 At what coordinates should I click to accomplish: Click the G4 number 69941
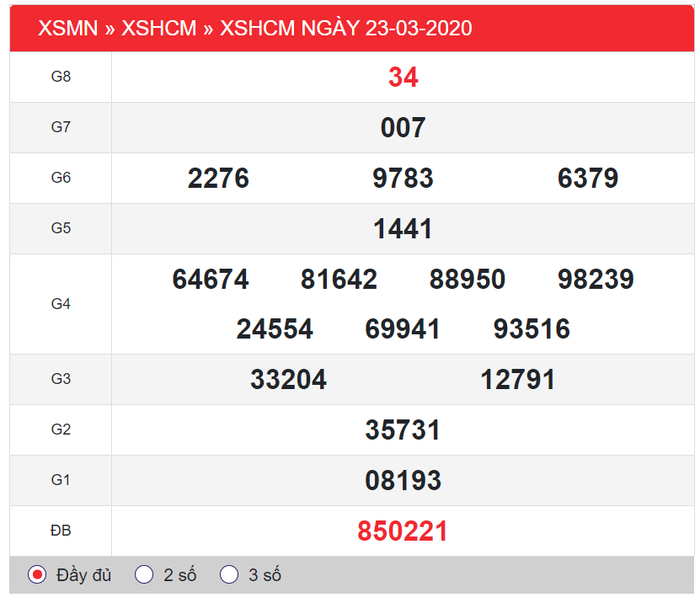(x=403, y=329)
